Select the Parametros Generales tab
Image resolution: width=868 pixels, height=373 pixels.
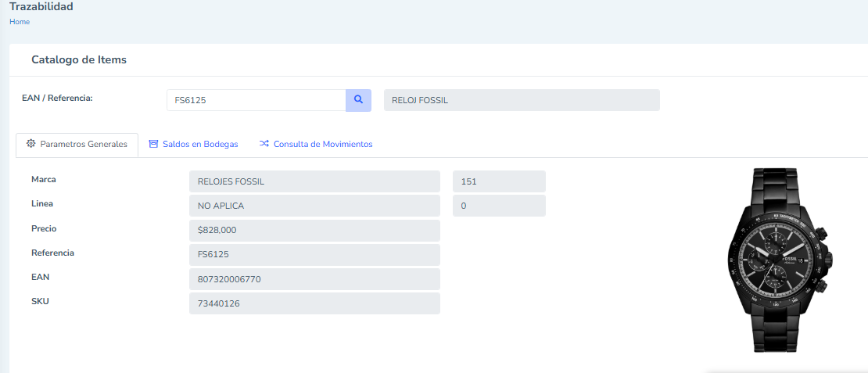point(83,145)
